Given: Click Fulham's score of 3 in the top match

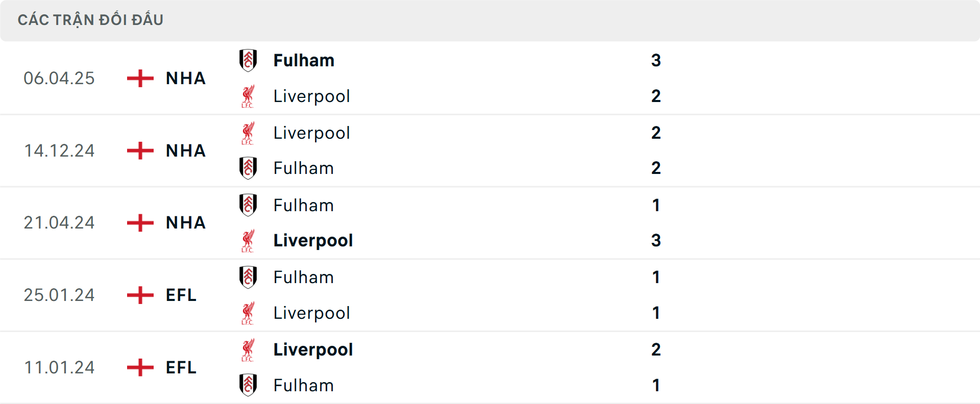Looking at the screenshot, I should point(657,60).
